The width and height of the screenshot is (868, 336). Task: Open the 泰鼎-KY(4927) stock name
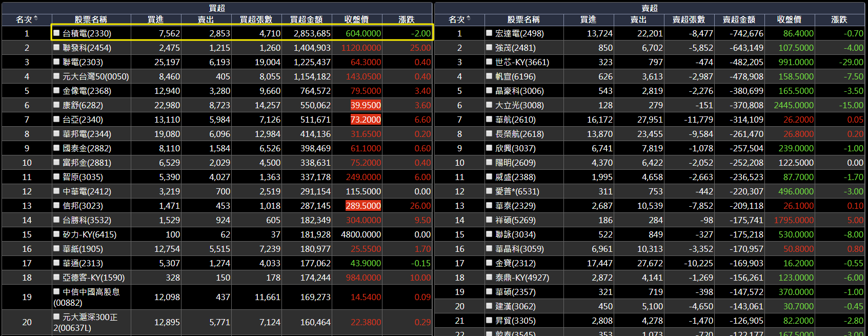tap(522, 278)
